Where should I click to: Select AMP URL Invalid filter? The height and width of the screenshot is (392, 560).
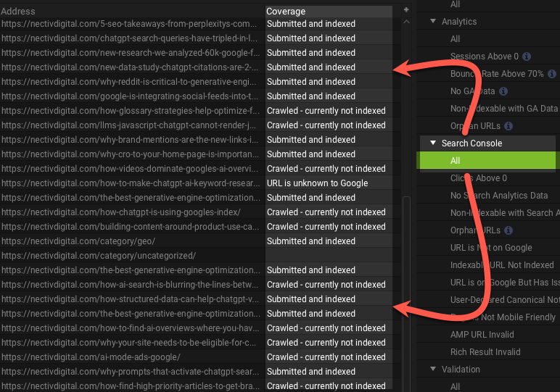pyautogui.click(x=482, y=335)
